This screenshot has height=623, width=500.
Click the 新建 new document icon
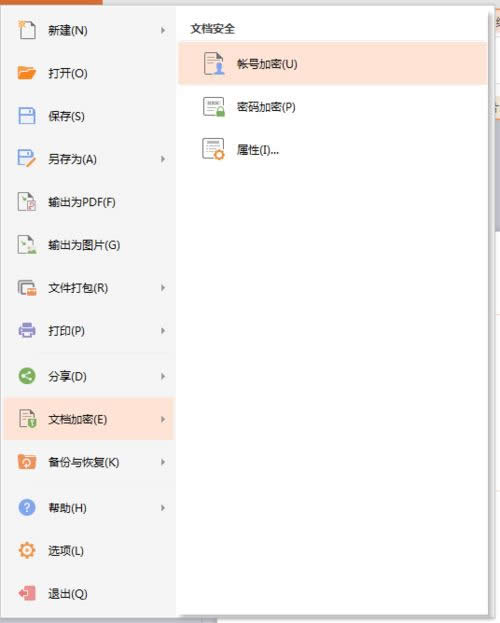point(27,30)
